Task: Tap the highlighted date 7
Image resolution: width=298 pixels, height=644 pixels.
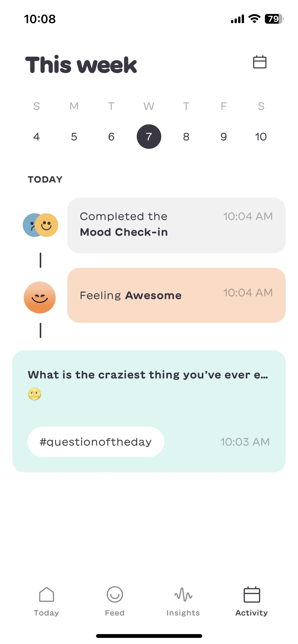Action: (149, 137)
